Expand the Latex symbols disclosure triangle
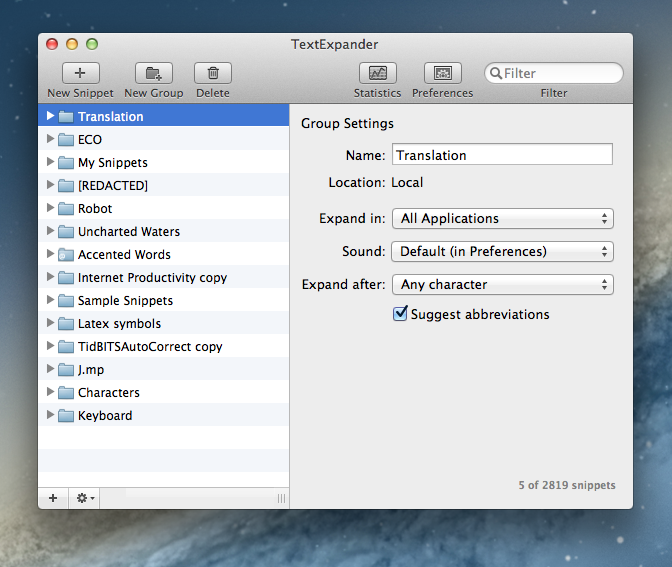 pyautogui.click(x=50, y=323)
